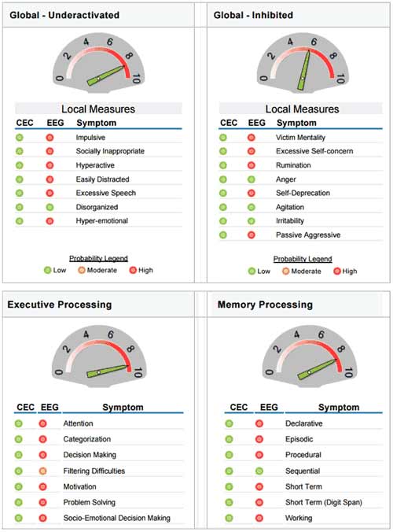Click the Local Measures heading in Inhibited panel
Screen dimensions: 393x532
point(302,109)
